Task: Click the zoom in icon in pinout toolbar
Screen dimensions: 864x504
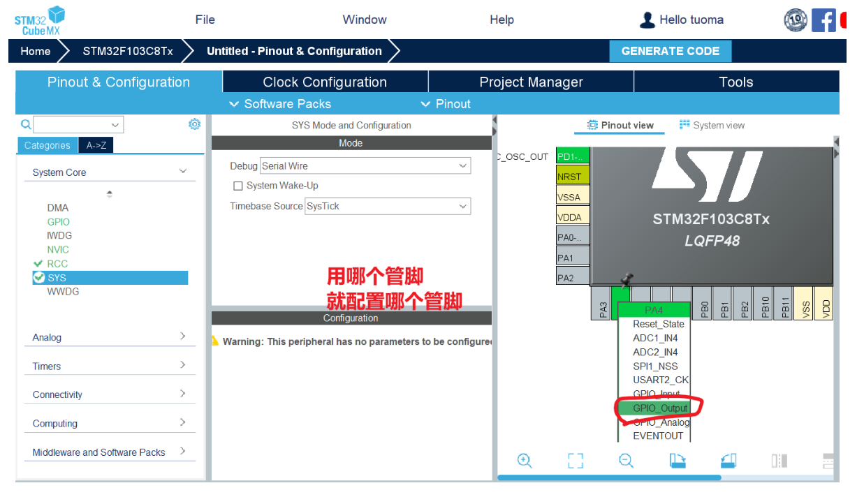Action: [525, 461]
